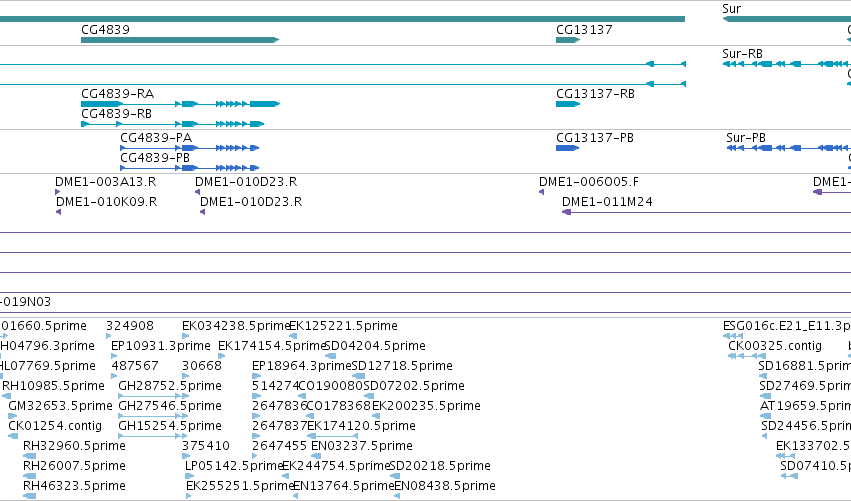Viewport: 851px width, 501px height.
Task: Select the 514274 alignment label
Action: pos(276,386)
